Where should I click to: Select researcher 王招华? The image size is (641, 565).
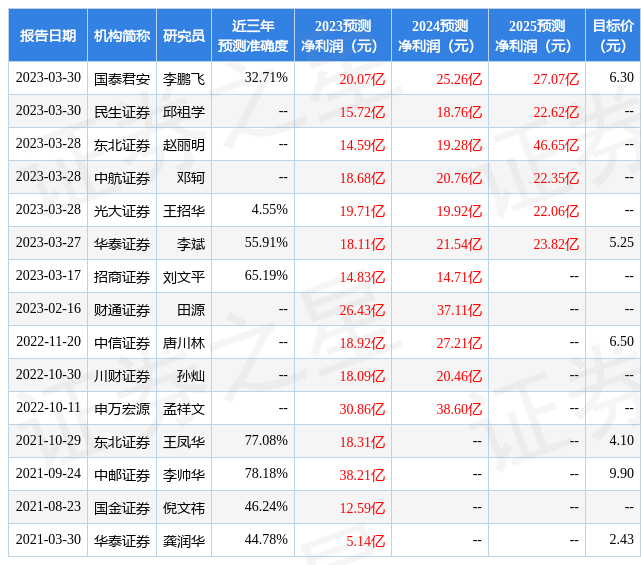(184, 211)
